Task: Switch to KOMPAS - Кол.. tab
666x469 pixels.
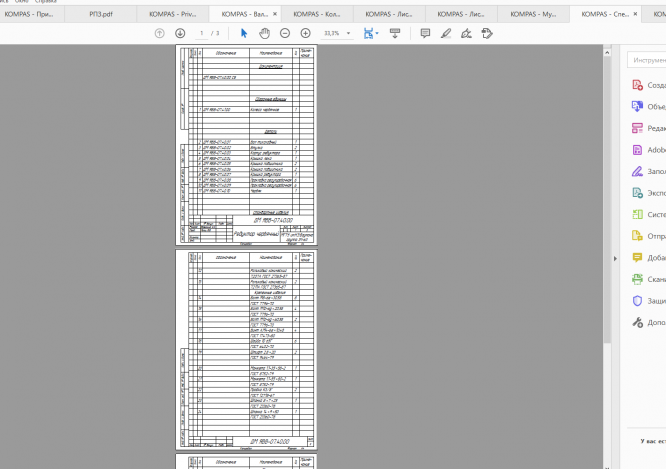Action: pos(317,14)
